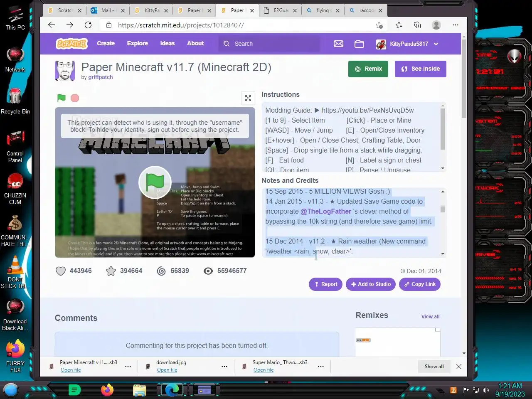Open file link for Super Mario sb3
This screenshot has height=399, width=532.
pos(264,370)
